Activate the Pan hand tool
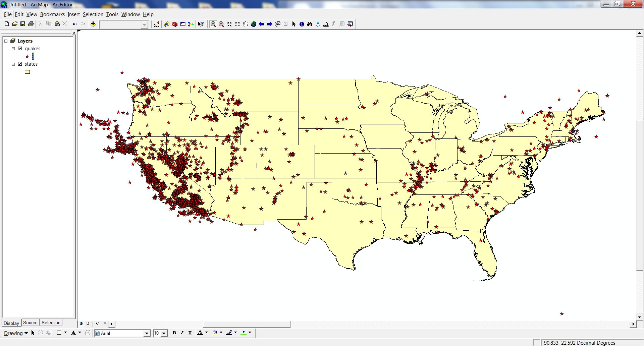The width and height of the screenshot is (644, 346). pos(246,24)
